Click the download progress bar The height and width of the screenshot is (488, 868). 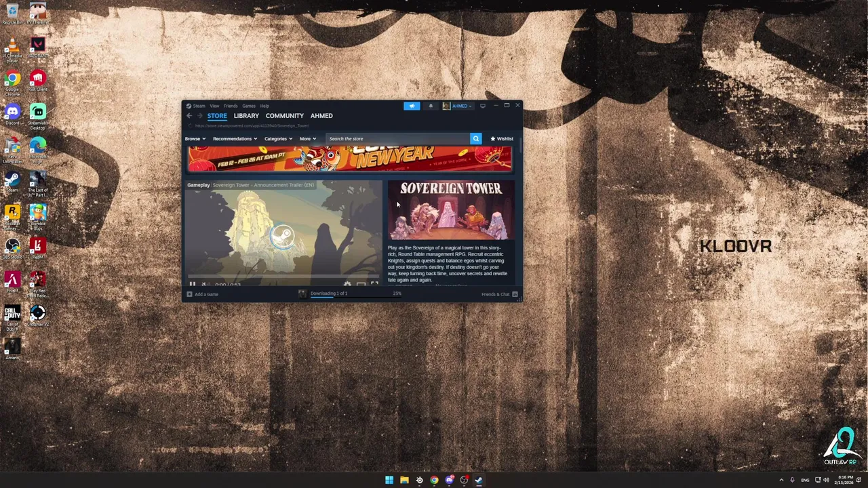[x=356, y=297]
